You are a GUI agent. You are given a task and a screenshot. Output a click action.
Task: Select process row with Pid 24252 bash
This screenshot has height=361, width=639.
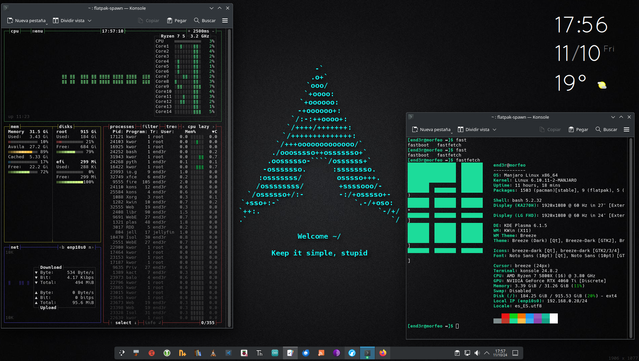(164, 152)
